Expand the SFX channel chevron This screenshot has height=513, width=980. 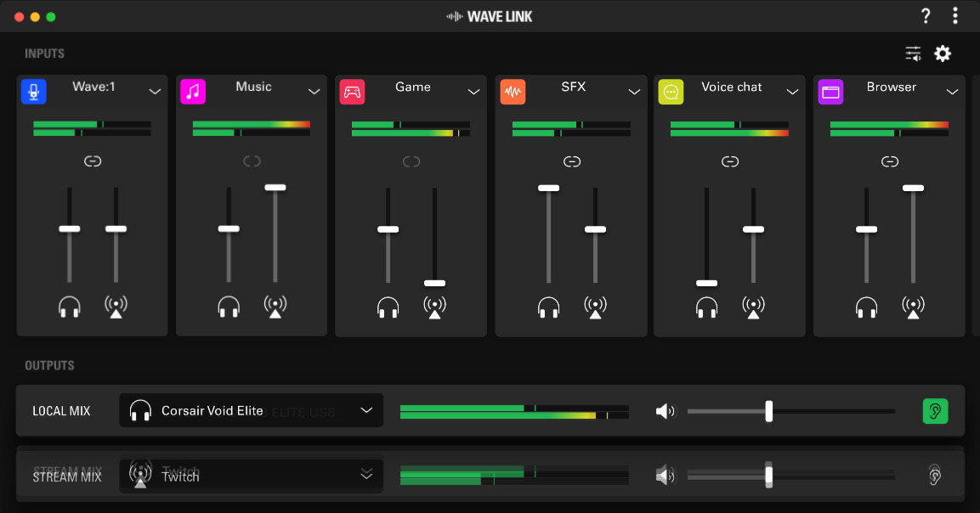[x=634, y=92]
